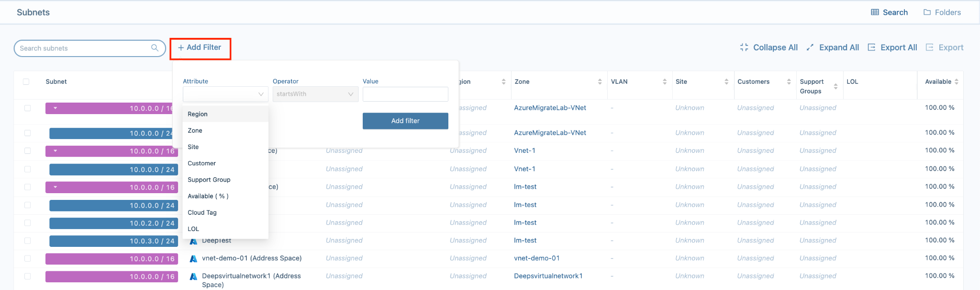Check the 10.0.3.0 / 24 row checkbox
The width and height of the screenshot is (980, 290).
[27, 241]
